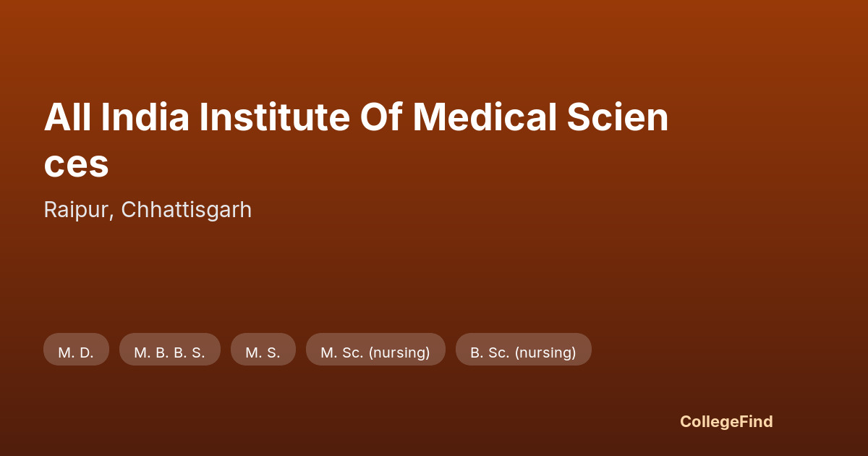Click "Find" in the CollegeFind wordmark

coord(756,421)
